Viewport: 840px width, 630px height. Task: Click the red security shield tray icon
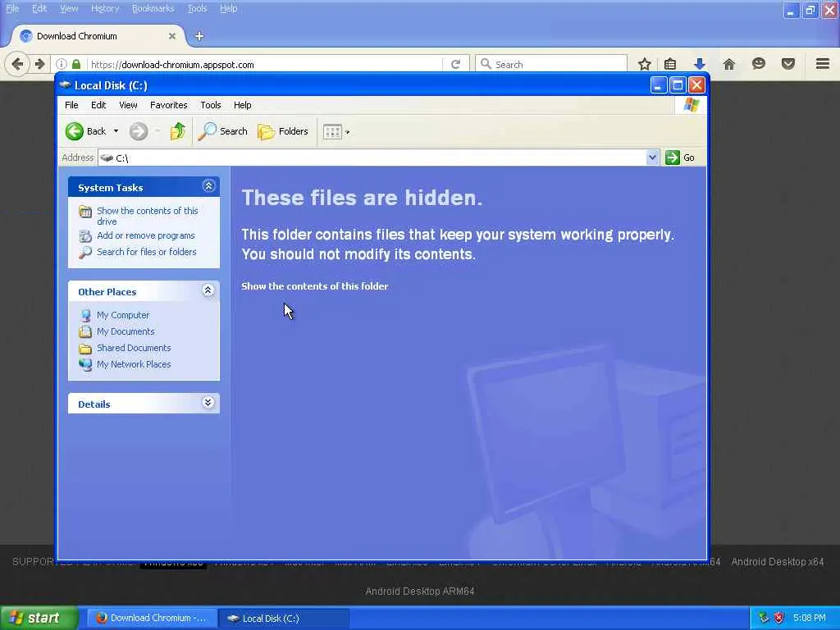tap(779, 619)
